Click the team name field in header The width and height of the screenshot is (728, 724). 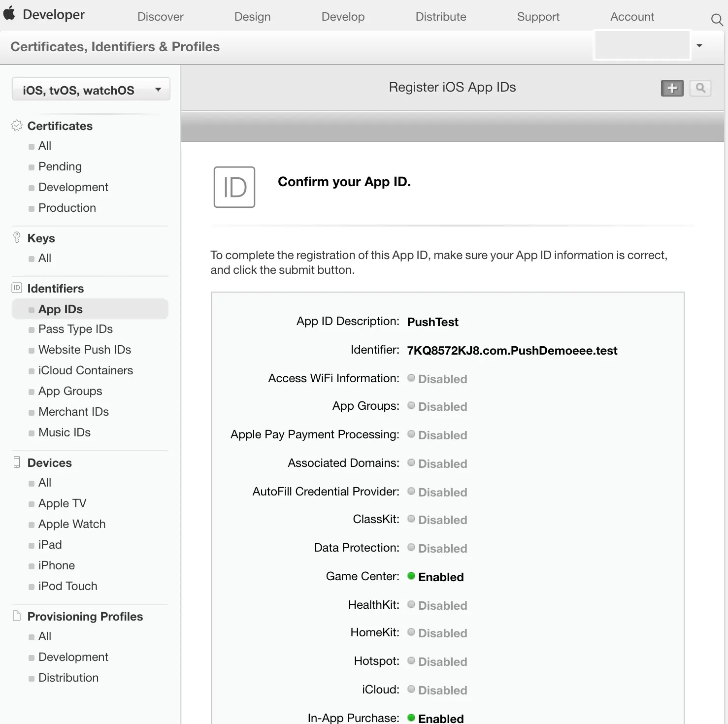642,45
